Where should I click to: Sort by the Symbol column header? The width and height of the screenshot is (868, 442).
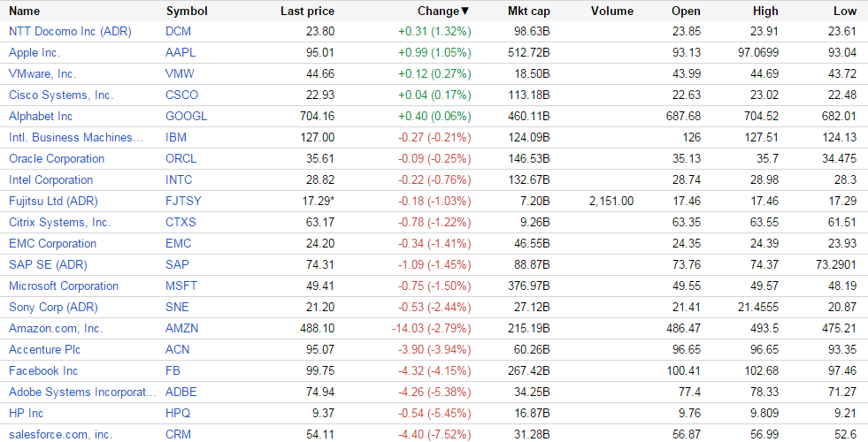(x=187, y=11)
